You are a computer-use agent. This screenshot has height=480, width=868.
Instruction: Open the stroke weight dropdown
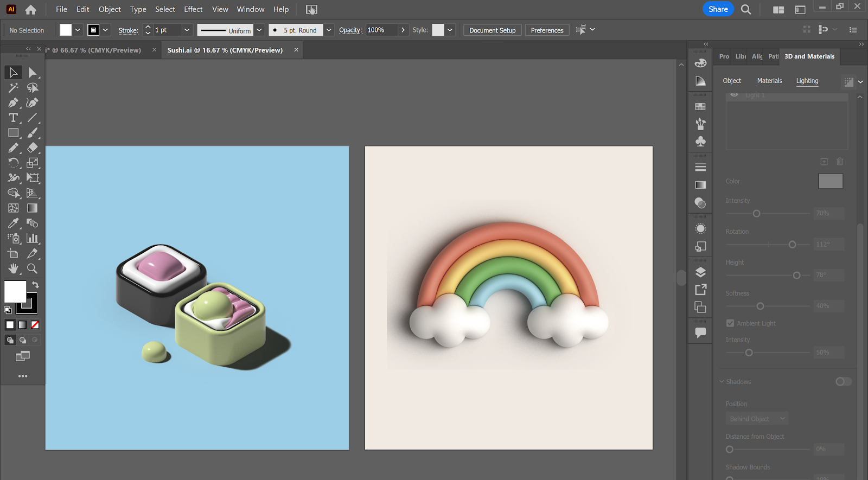coord(187,30)
